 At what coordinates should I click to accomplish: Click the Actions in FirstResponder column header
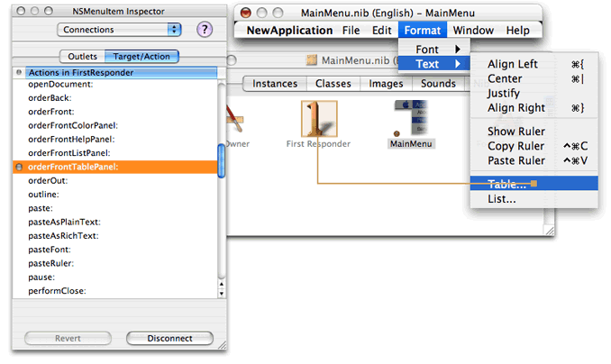coord(115,71)
